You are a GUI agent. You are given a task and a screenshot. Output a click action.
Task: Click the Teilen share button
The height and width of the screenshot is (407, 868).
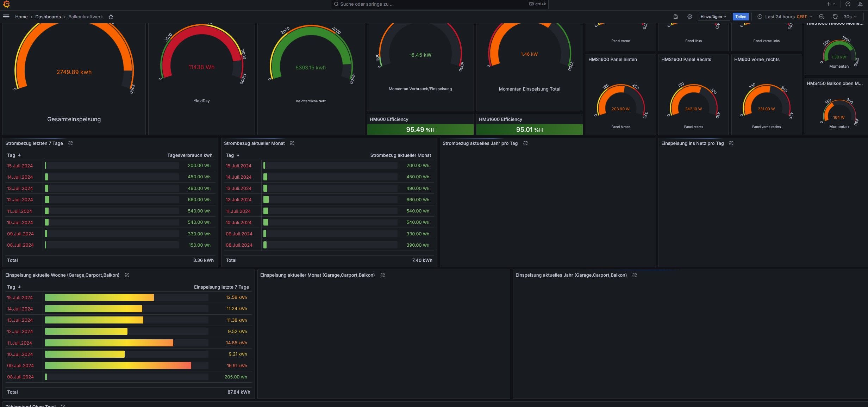tap(741, 17)
